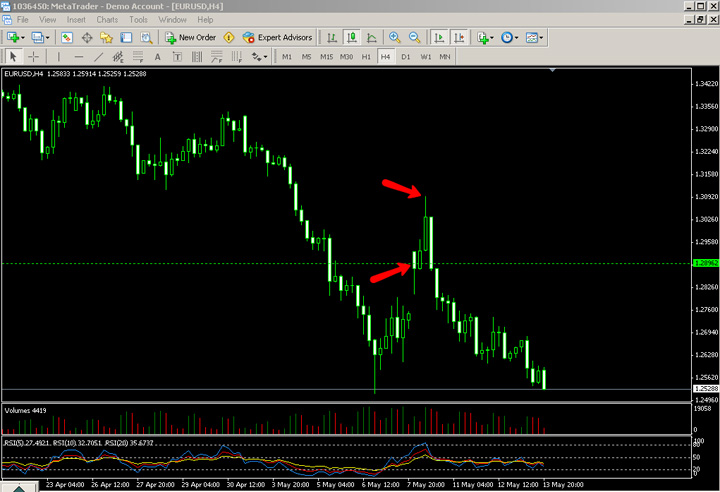Select the Fibonacci Retracement tool
This screenshot has width=720, height=492.
(x=138, y=57)
